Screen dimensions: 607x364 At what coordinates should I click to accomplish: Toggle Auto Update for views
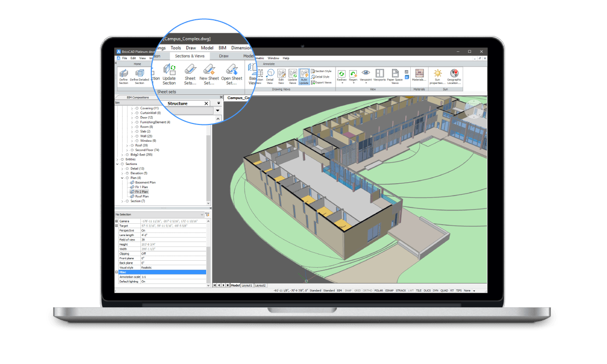(x=304, y=76)
